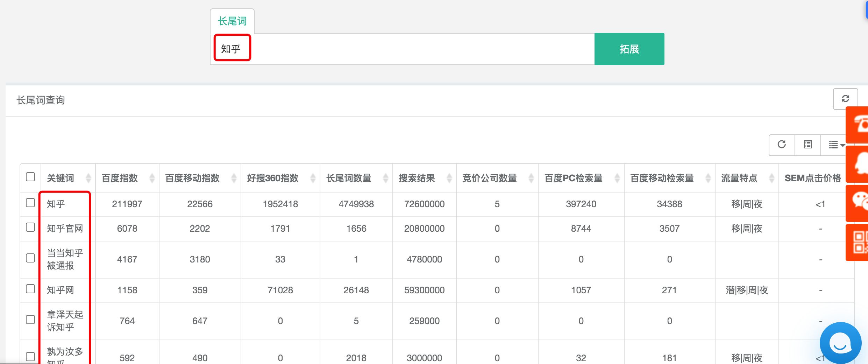
Task: Check the box for the 知乎官网 row
Action: pos(30,227)
